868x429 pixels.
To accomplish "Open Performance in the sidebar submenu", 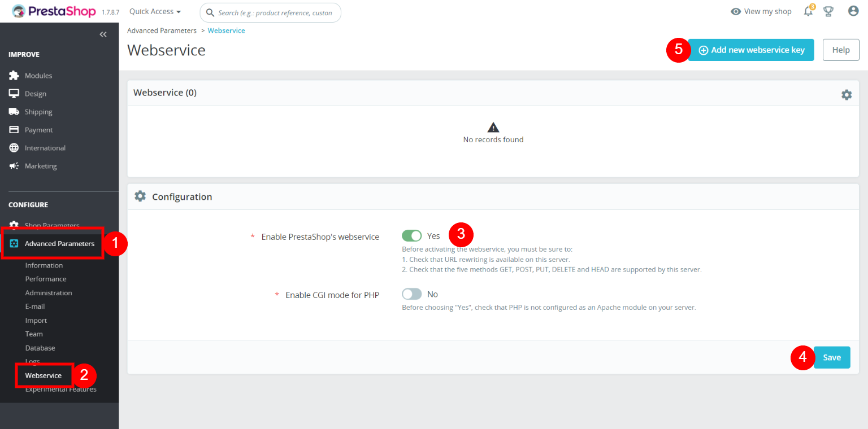I will (46, 279).
